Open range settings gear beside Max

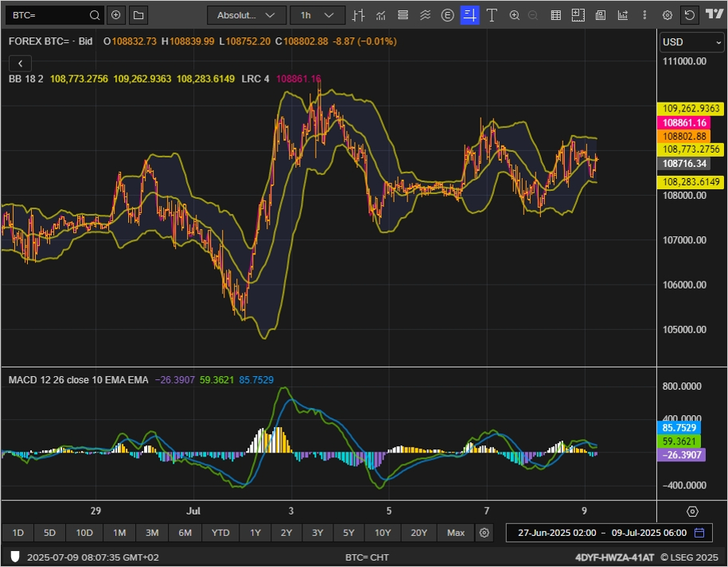coord(484,533)
